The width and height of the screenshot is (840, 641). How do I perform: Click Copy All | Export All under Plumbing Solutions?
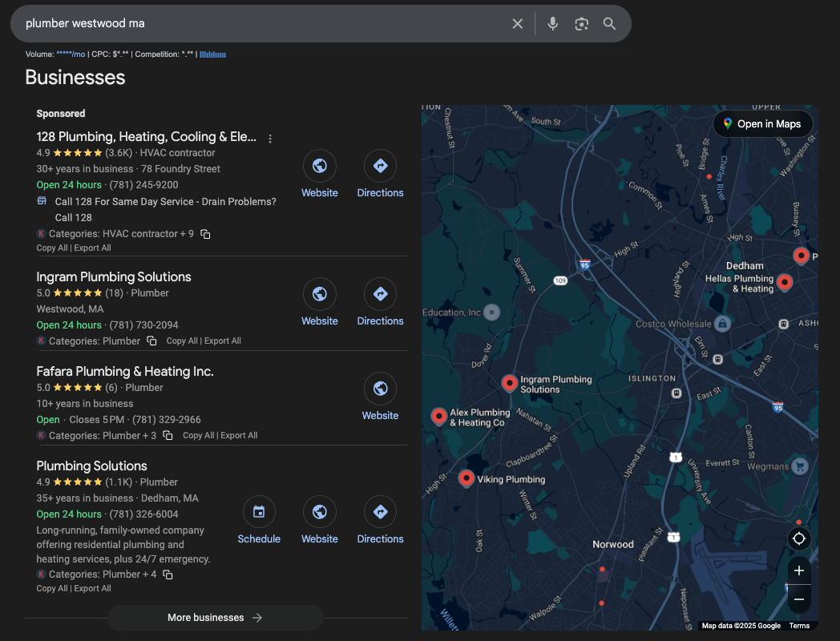(74, 589)
